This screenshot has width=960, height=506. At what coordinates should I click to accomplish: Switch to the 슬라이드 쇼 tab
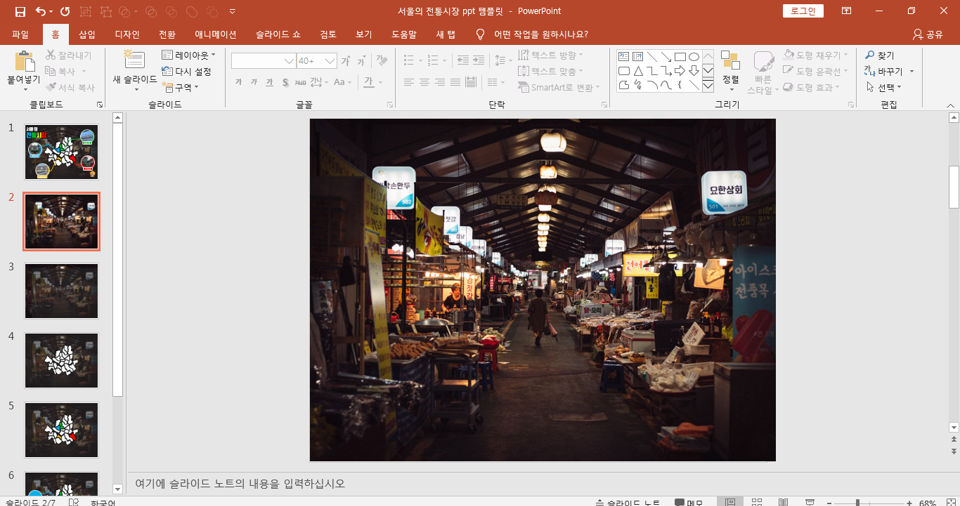pos(278,34)
